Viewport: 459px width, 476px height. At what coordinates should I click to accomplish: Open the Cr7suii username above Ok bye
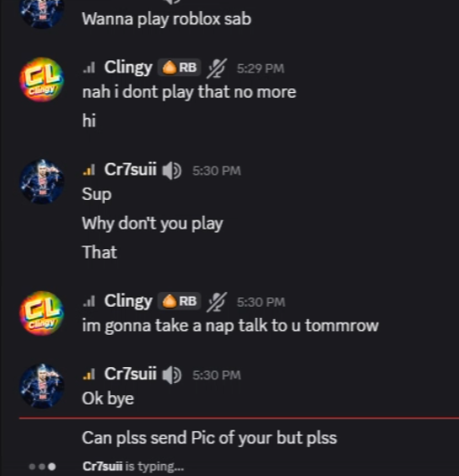tap(130, 374)
